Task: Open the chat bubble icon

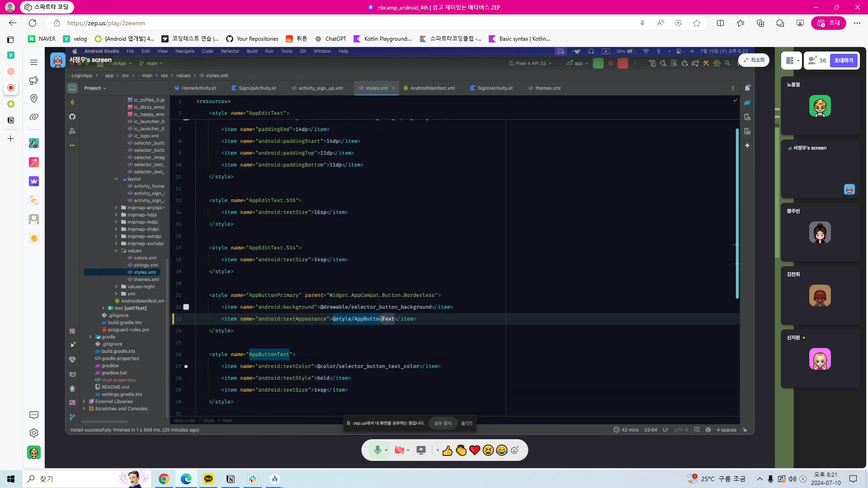Action: pyautogui.click(x=34, y=415)
